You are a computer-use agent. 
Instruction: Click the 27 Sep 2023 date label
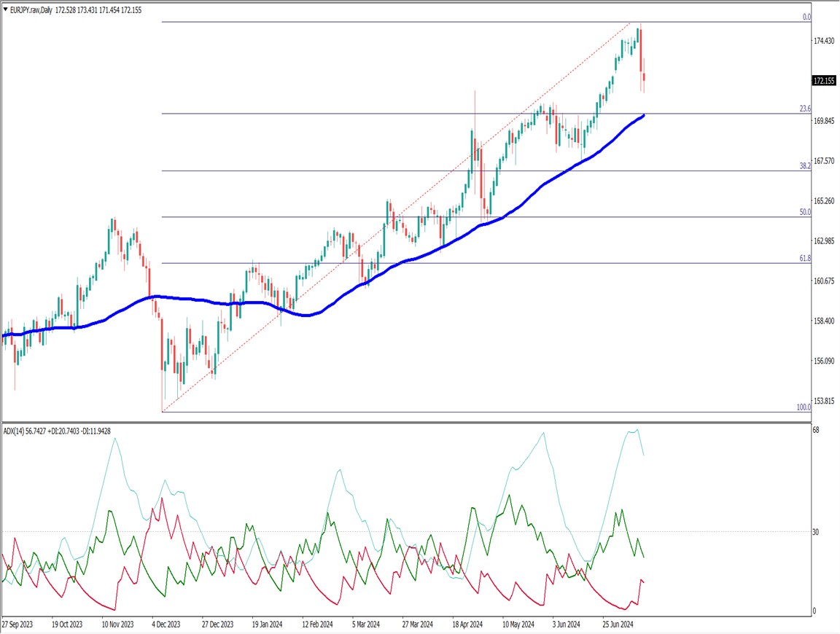pyautogui.click(x=17, y=625)
